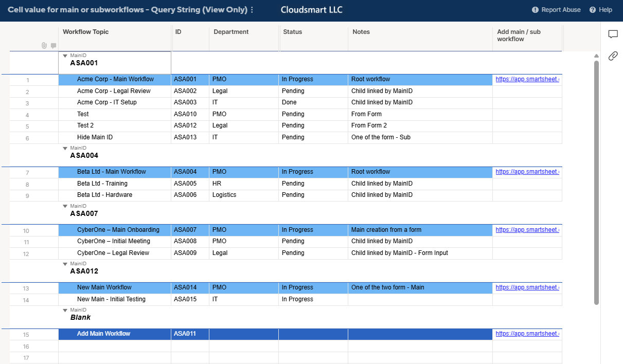Select row number 1
The image size is (623, 364).
tap(27, 80)
